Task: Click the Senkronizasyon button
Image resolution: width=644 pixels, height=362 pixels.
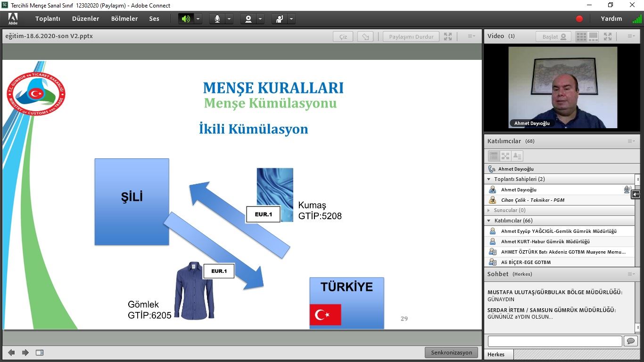Action: point(451,353)
